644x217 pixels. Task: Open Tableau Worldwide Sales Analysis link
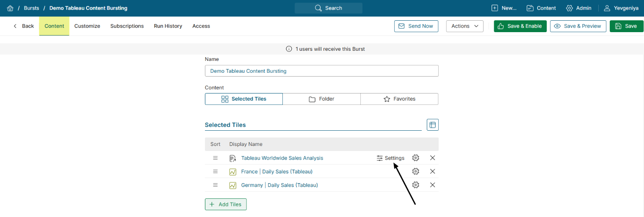pos(282,158)
